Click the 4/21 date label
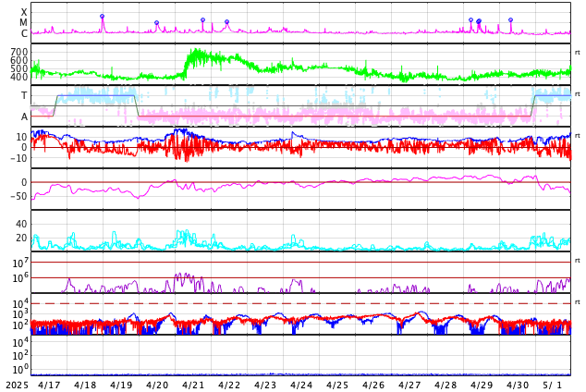 pyautogui.click(x=193, y=386)
